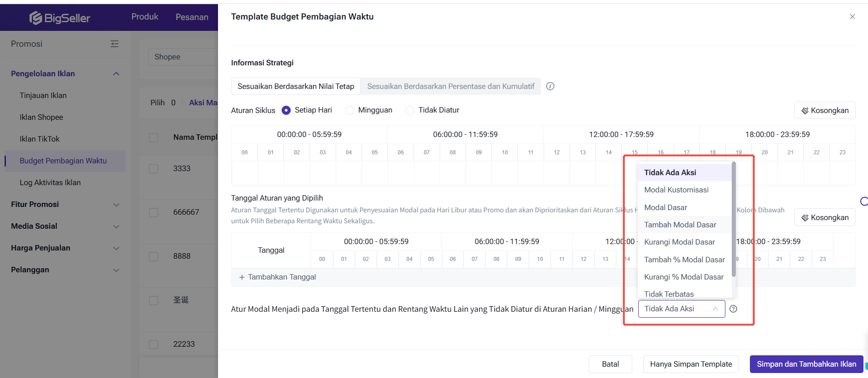Tick the checkbox for template 3333

pos(154,168)
